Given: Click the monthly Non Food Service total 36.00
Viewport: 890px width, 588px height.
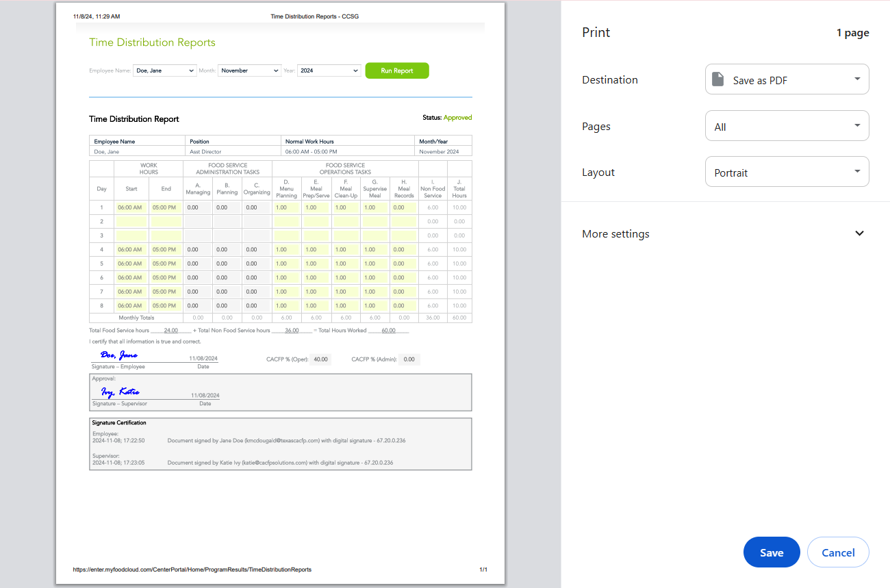Looking at the screenshot, I should click(433, 318).
